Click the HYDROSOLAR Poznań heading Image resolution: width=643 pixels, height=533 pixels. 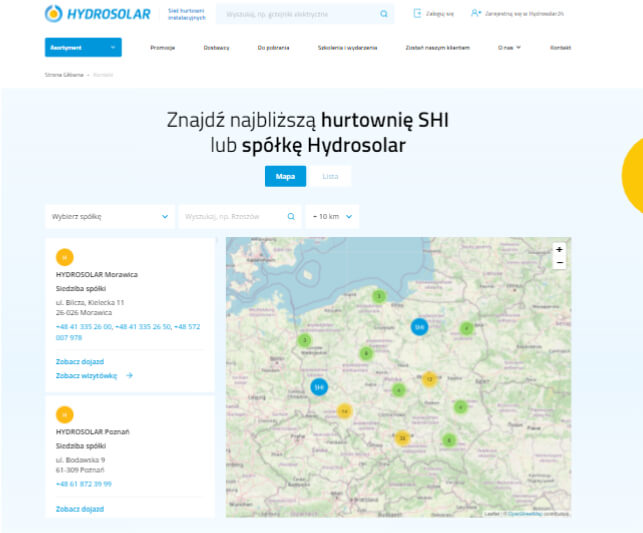93,432
